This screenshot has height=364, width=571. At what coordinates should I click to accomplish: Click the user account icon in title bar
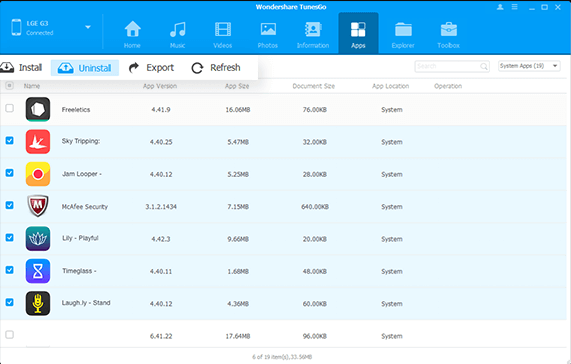point(500,7)
